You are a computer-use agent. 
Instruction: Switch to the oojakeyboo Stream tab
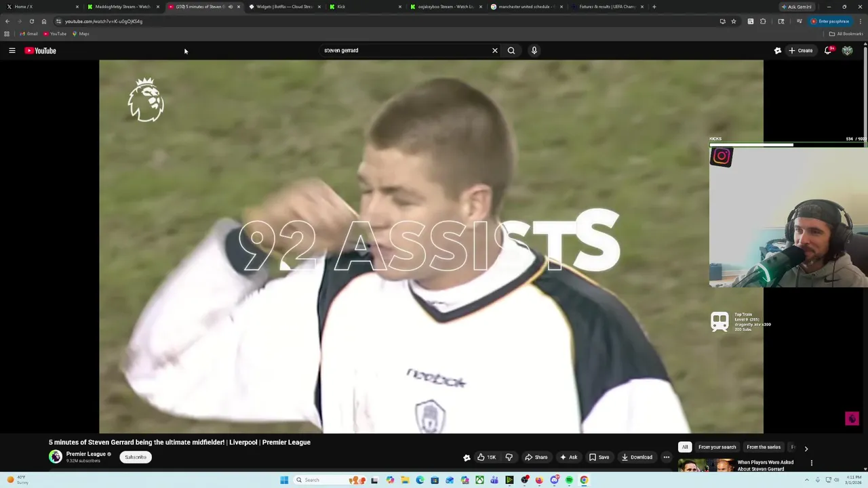(446, 7)
